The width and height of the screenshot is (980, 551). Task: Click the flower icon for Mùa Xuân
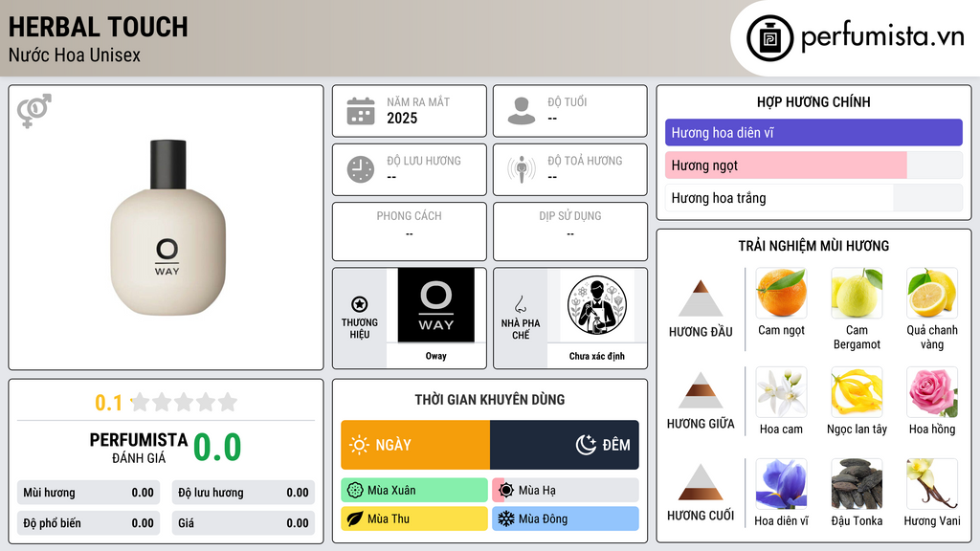(x=355, y=491)
